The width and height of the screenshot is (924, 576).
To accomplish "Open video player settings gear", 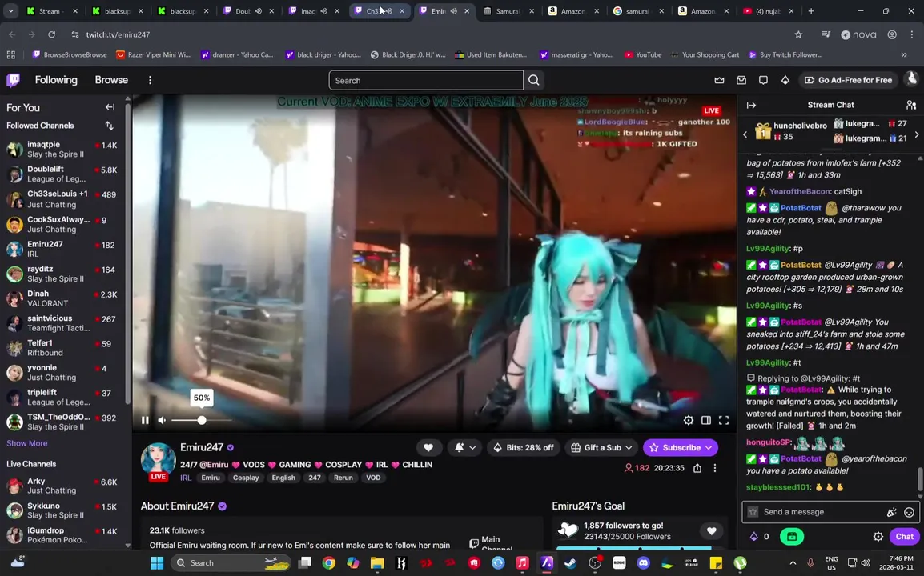I will click(689, 420).
